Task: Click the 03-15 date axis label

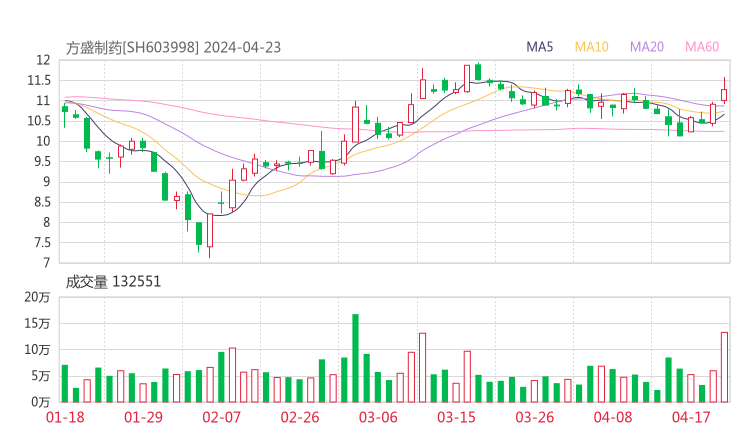Action: pyautogui.click(x=456, y=417)
